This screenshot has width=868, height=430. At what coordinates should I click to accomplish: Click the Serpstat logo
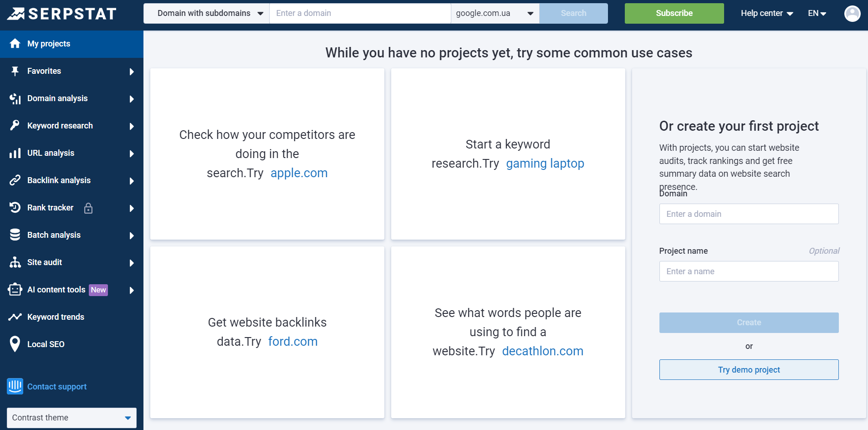[x=62, y=14]
